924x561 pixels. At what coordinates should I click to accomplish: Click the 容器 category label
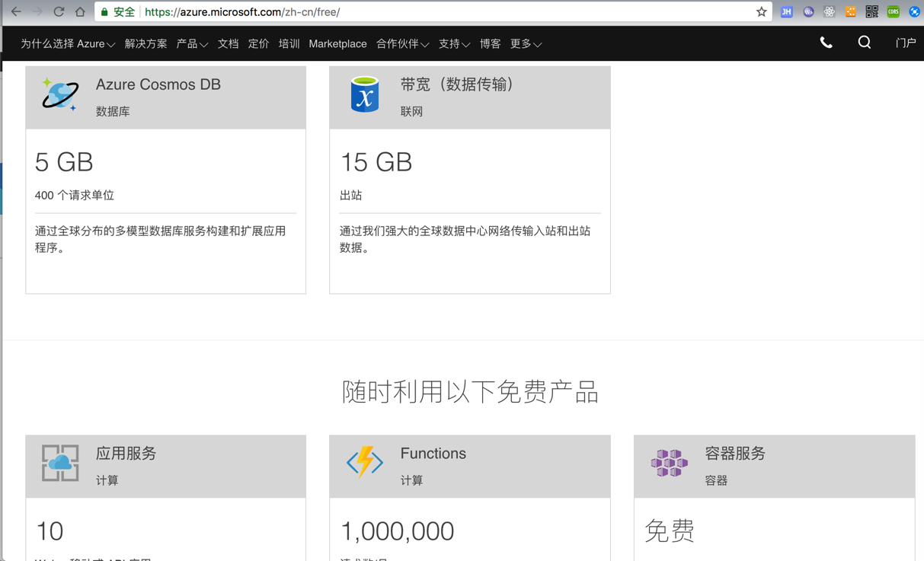tap(716, 480)
